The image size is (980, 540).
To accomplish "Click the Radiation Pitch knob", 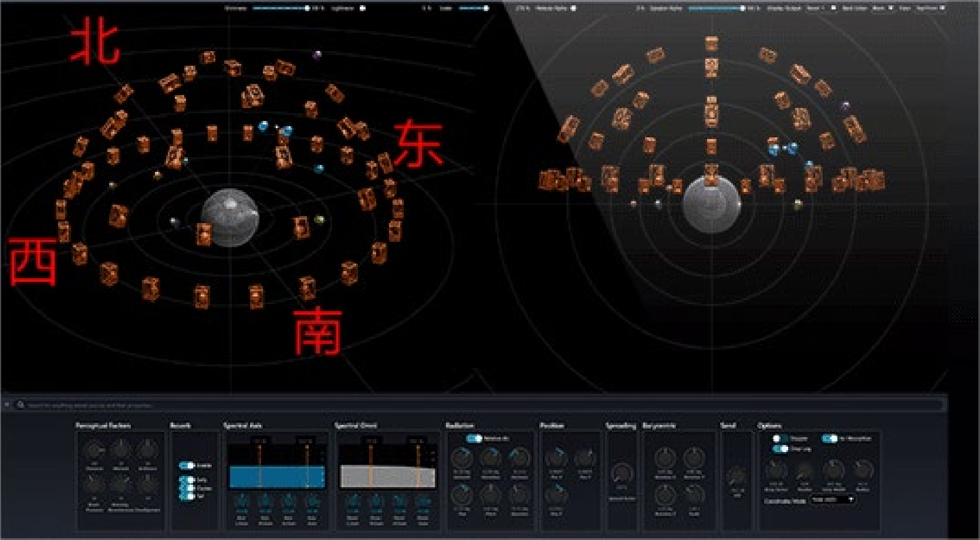I will pos(491,496).
